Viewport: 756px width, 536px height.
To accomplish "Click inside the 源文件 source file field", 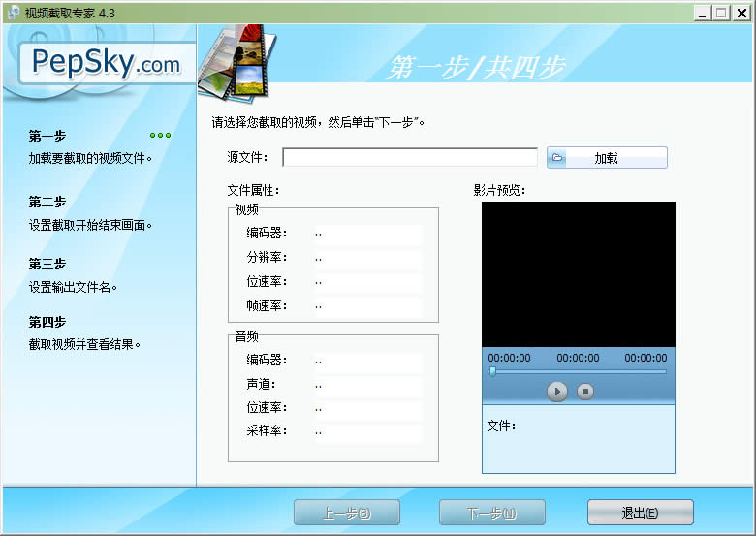I will pos(410,157).
